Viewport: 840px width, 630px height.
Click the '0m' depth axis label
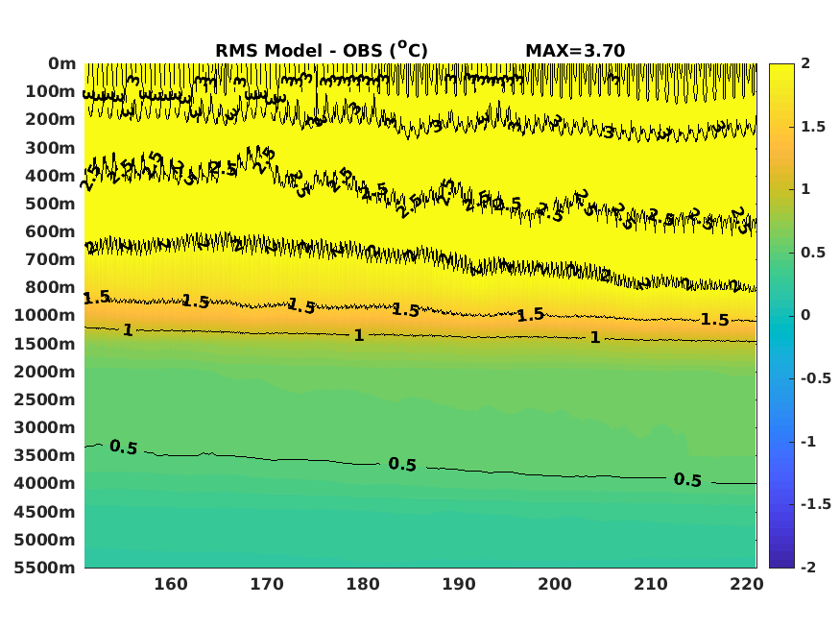click(x=62, y=63)
